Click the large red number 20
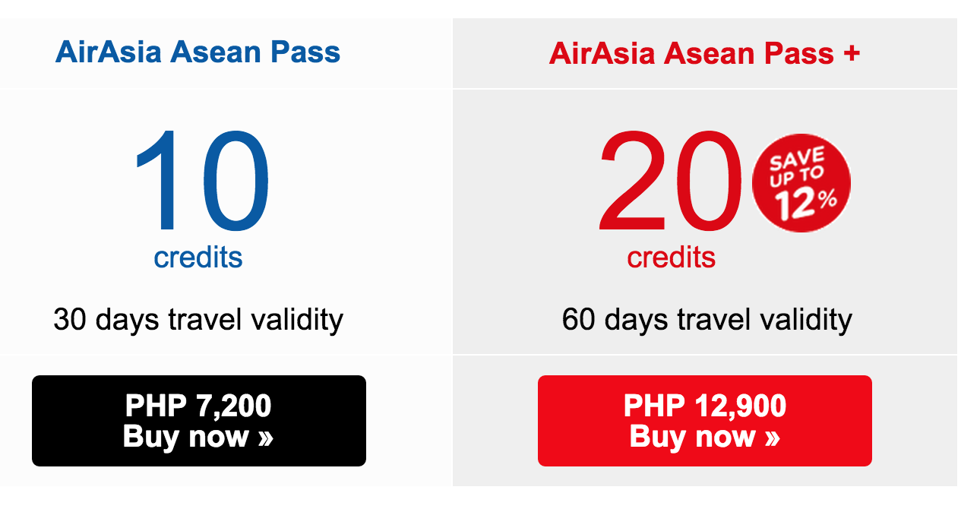The width and height of the screenshot is (980, 509). [669, 181]
